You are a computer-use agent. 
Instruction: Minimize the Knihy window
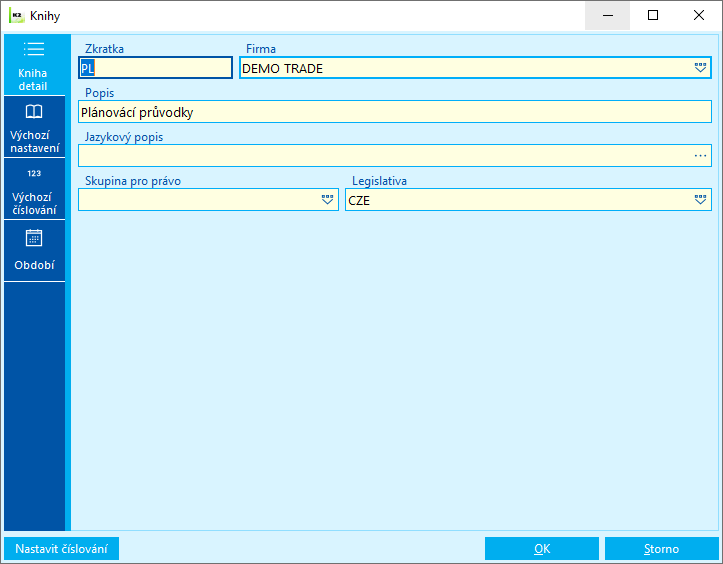608,16
